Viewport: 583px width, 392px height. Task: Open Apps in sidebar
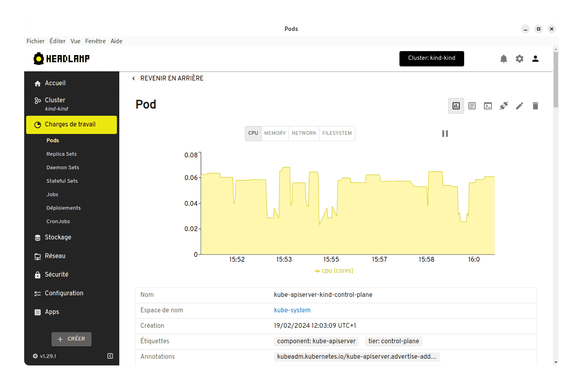coord(71,312)
